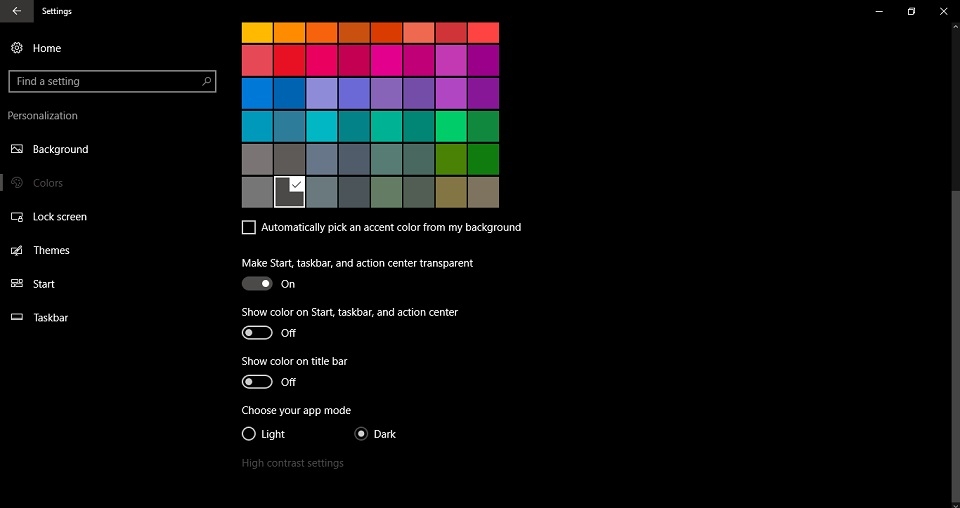The height and width of the screenshot is (508, 960).
Task: Pick the yellow-gold swatch in the top row
Action: pyautogui.click(x=257, y=32)
